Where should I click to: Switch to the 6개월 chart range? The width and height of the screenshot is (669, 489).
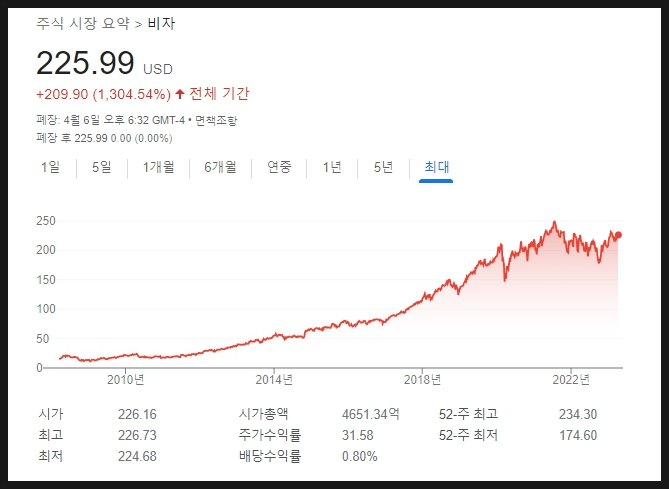pos(220,167)
